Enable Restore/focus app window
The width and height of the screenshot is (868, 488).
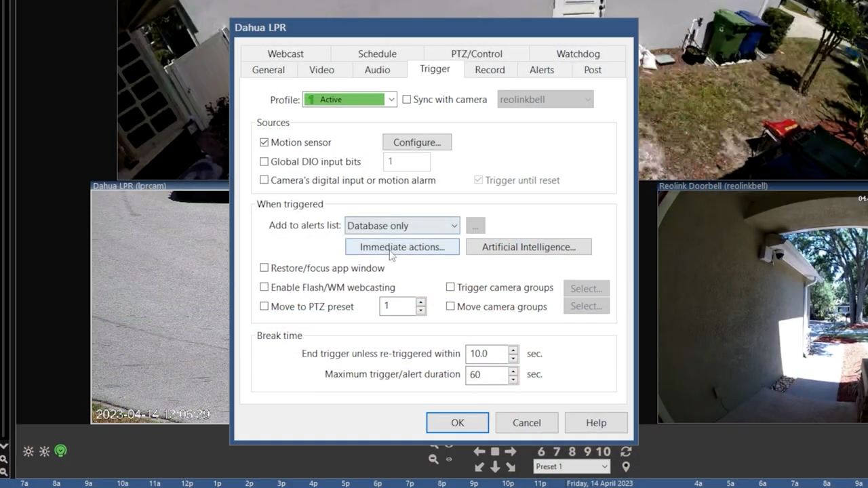pyautogui.click(x=264, y=268)
